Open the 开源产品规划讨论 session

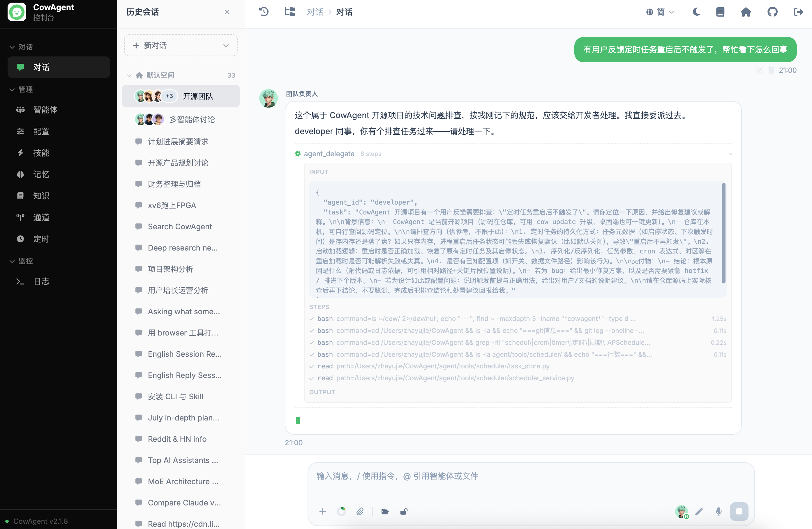point(181,163)
